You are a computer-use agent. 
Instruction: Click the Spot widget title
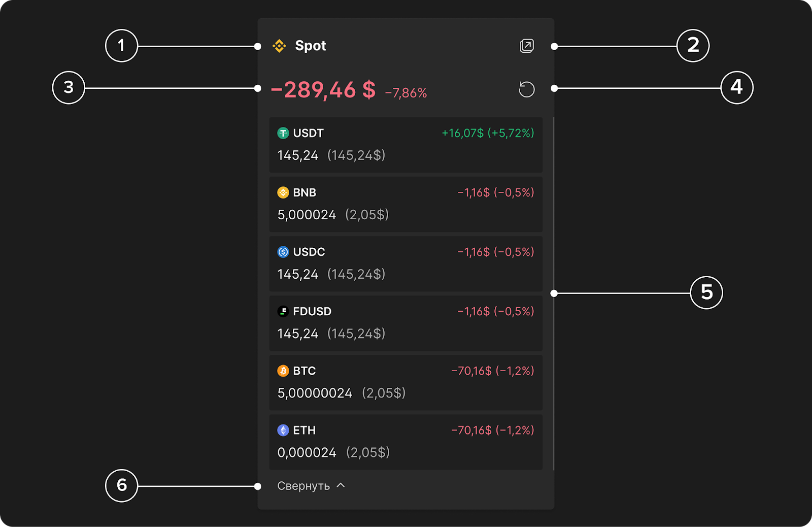[311, 46]
